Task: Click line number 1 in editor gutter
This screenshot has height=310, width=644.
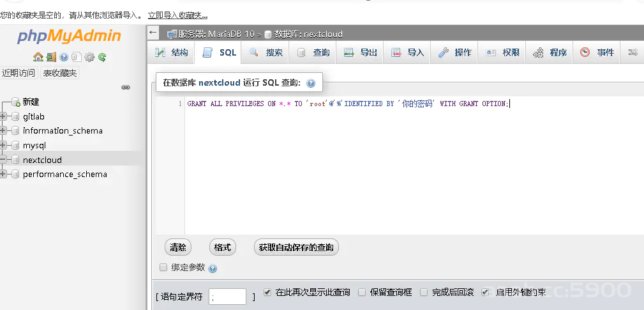Action: pos(180,104)
